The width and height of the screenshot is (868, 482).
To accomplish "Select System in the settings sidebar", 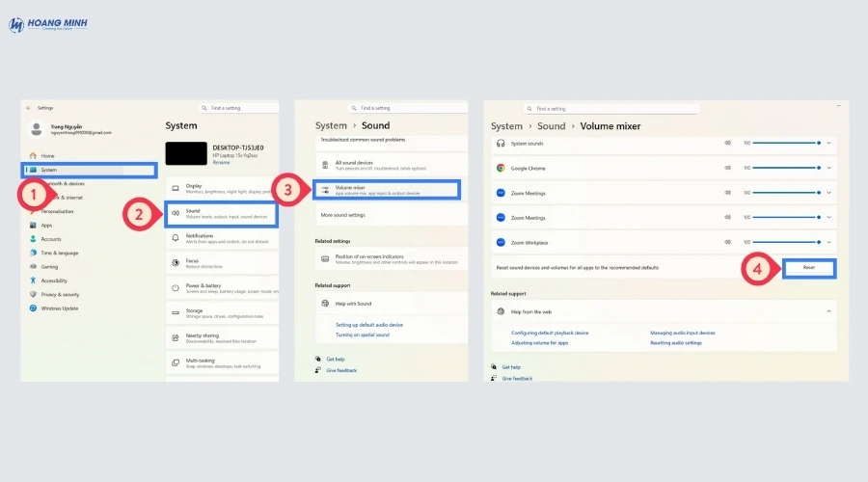I will point(87,170).
